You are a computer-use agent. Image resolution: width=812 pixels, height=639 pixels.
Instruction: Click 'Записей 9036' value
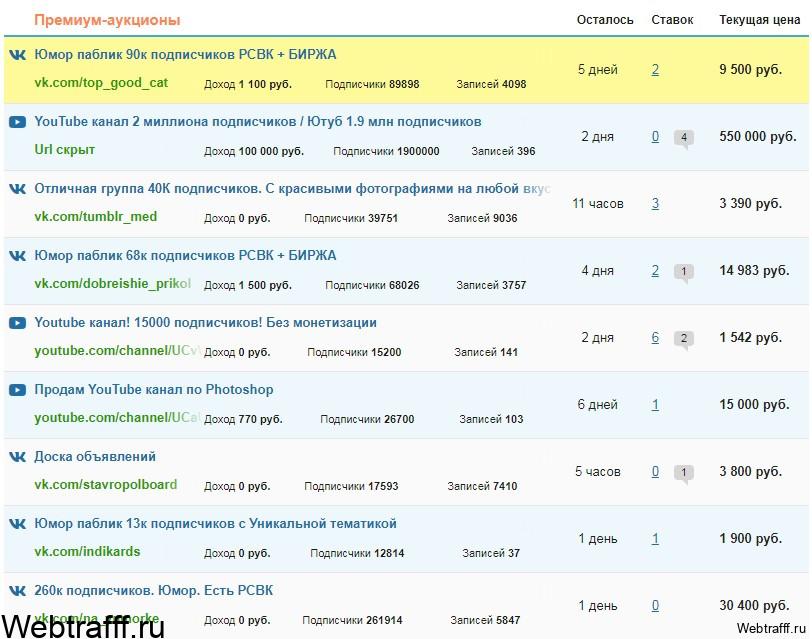coord(482,218)
